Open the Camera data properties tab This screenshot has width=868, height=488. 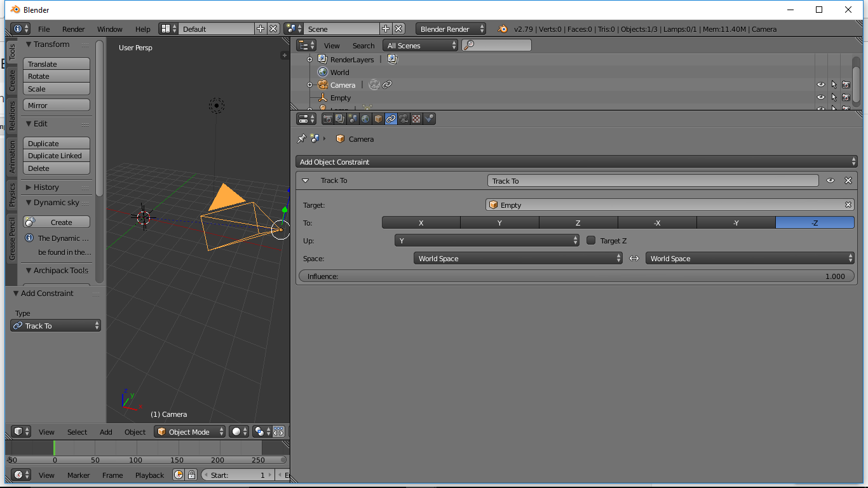pos(403,119)
